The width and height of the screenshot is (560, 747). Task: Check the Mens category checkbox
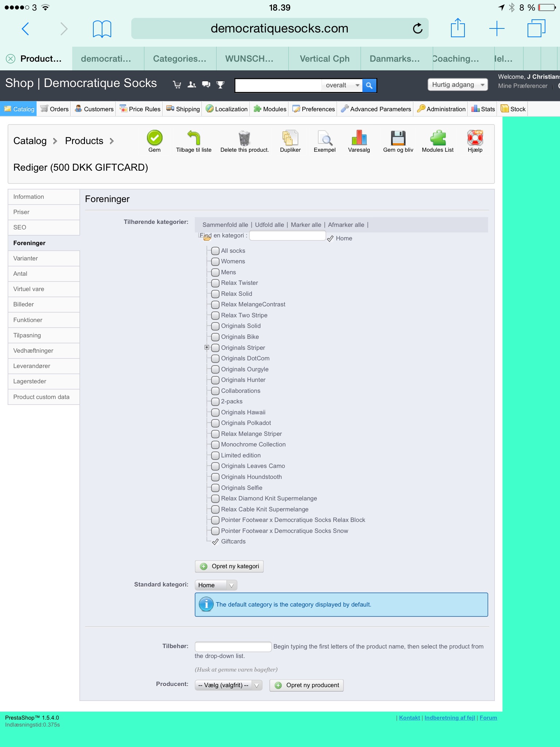point(215,272)
